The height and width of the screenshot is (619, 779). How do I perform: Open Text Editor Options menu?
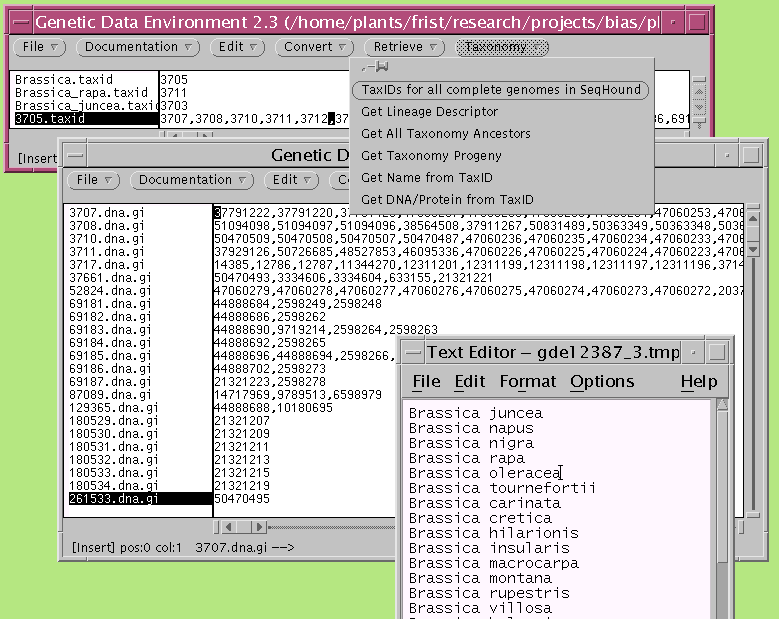point(602,382)
